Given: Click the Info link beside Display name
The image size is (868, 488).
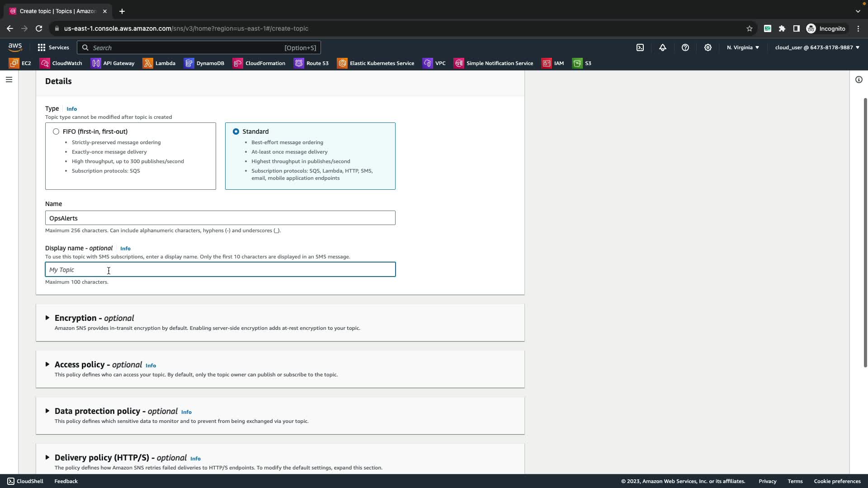Looking at the screenshot, I should [x=125, y=249].
